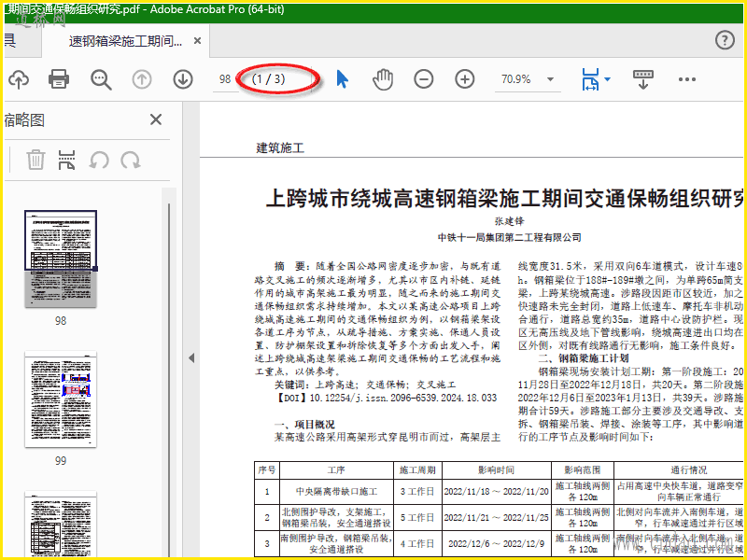
Task: Rotate page counterclockwise in the thumbnails panel
Action: 98,160
